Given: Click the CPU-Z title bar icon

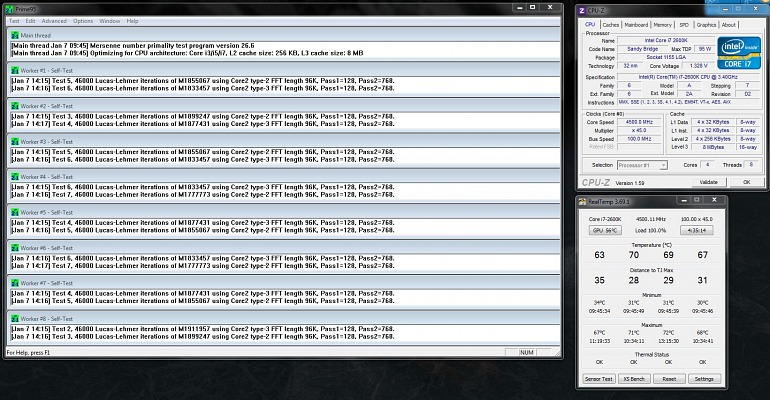Looking at the screenshot, I should pos(582,10).
